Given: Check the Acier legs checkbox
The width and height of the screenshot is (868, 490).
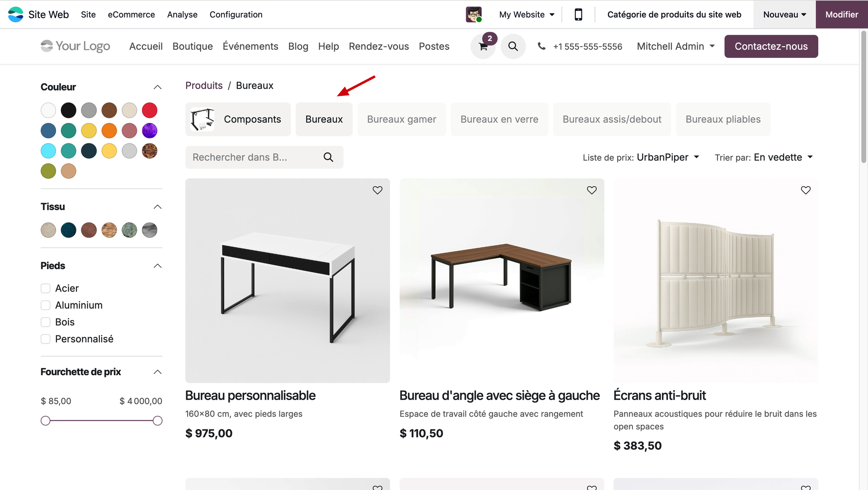Looking at the screenshot, I should [x=46, y=288].
